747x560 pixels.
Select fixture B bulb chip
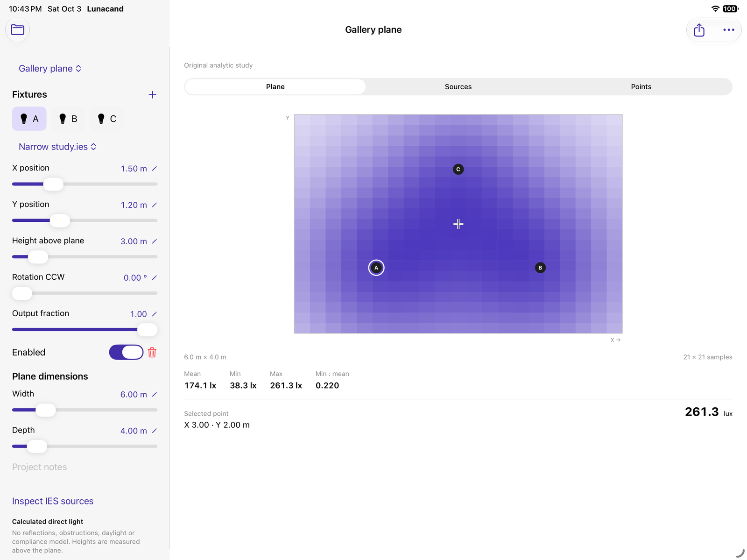coord(68,119)
